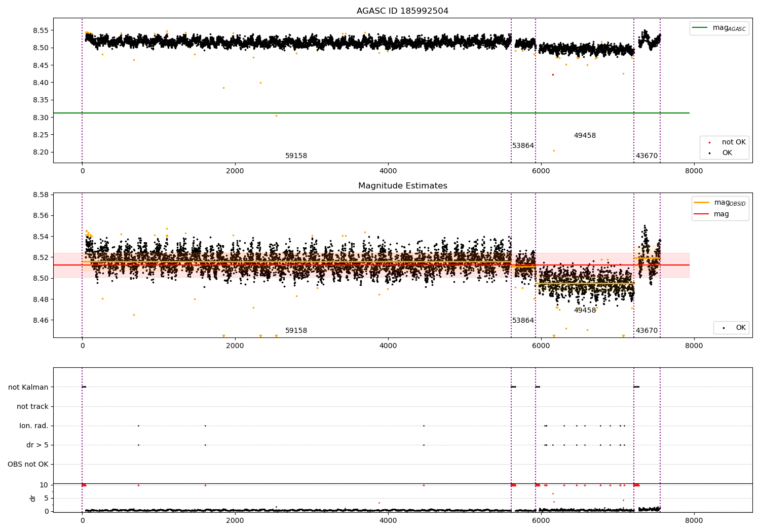The image size is (760, 532).
Task: Click the 8.30 y-axis tick in top plot
Action: click(41, 118)
